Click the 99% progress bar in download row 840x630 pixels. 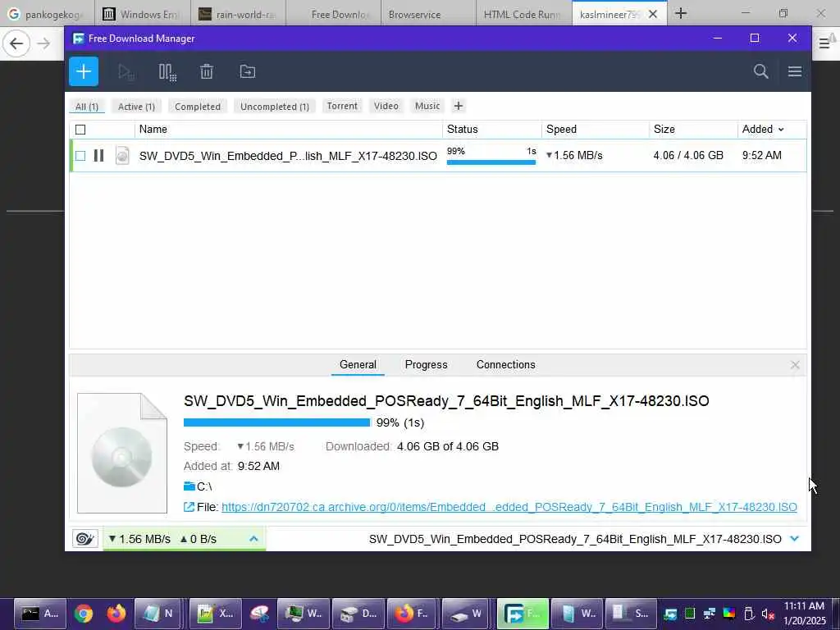coord(491,162)
